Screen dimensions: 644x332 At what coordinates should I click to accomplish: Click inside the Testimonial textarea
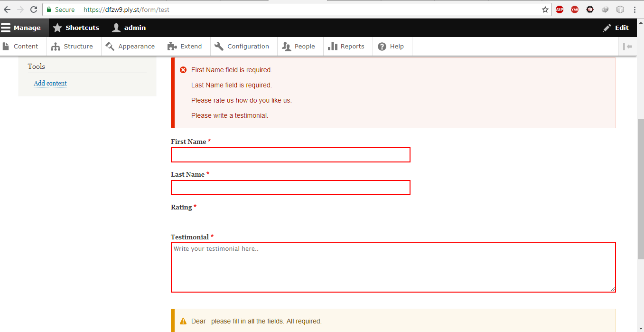(393, 267)
